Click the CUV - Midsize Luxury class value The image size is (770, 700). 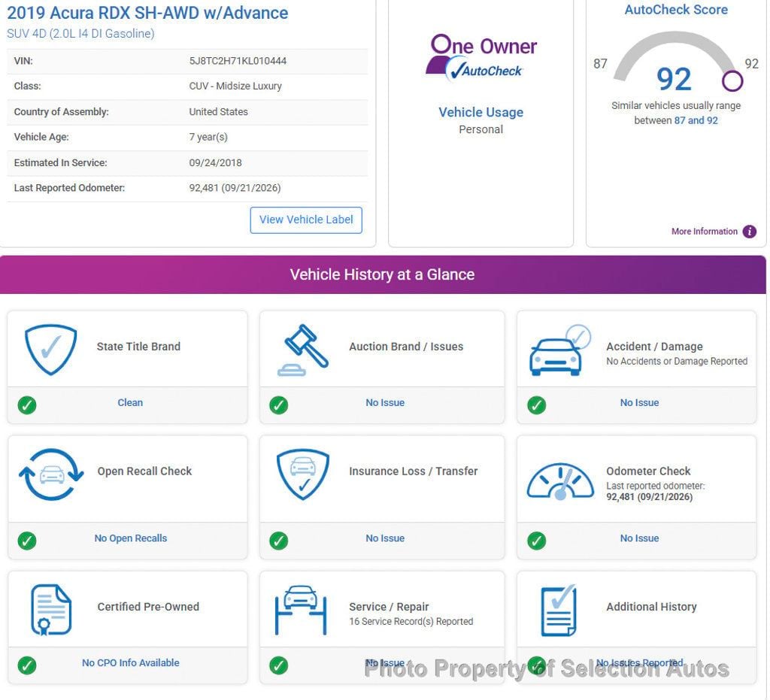coord(235,86)
